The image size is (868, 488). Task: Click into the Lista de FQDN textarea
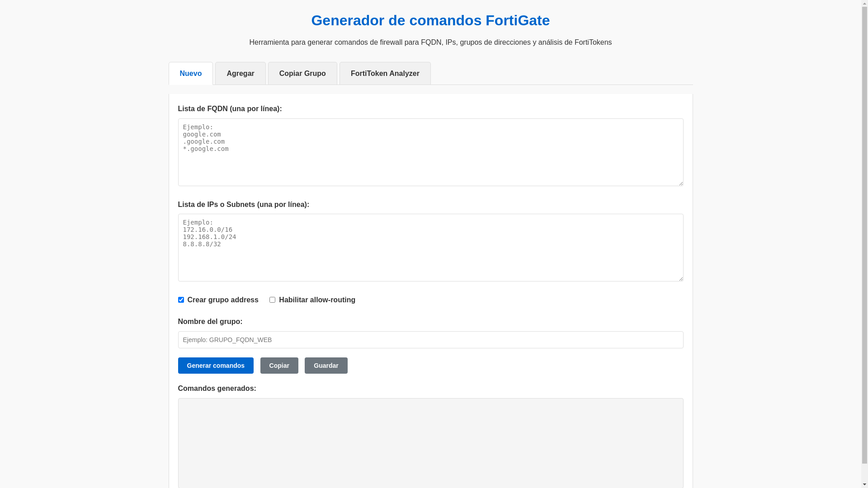(430, 152)
